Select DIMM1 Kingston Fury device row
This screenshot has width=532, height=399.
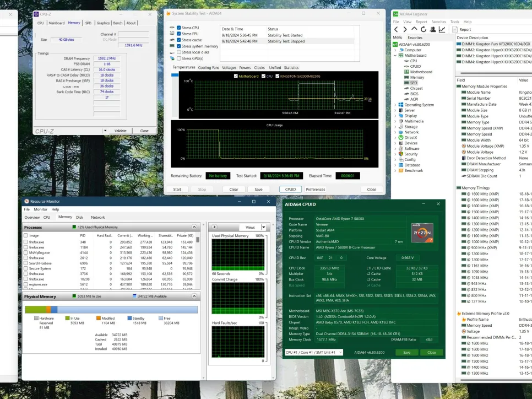tap(493, 44)
